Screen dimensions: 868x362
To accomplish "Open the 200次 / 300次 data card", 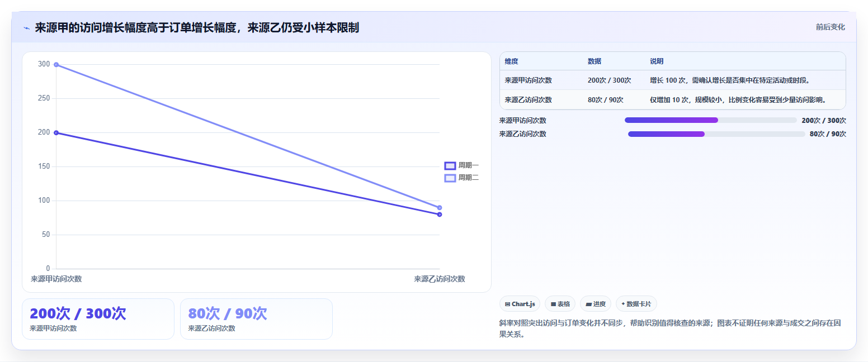I will tap(98, 319).
